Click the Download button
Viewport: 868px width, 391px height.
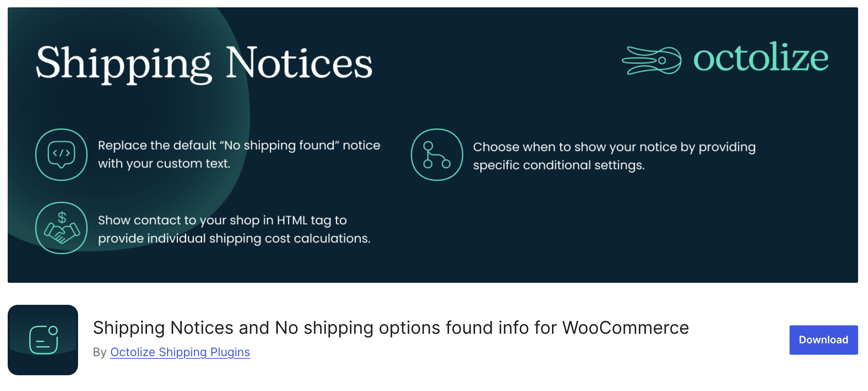tap(823, 340)
